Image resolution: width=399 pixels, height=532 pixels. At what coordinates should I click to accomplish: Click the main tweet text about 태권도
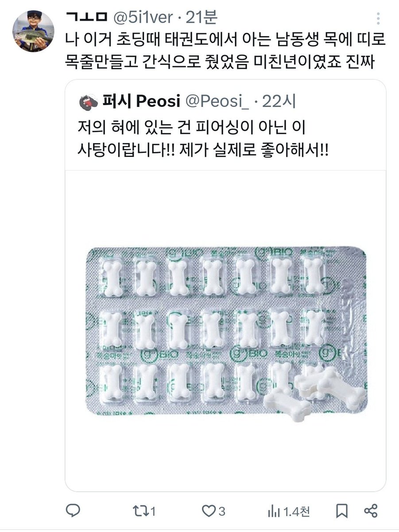click(225, 51)
